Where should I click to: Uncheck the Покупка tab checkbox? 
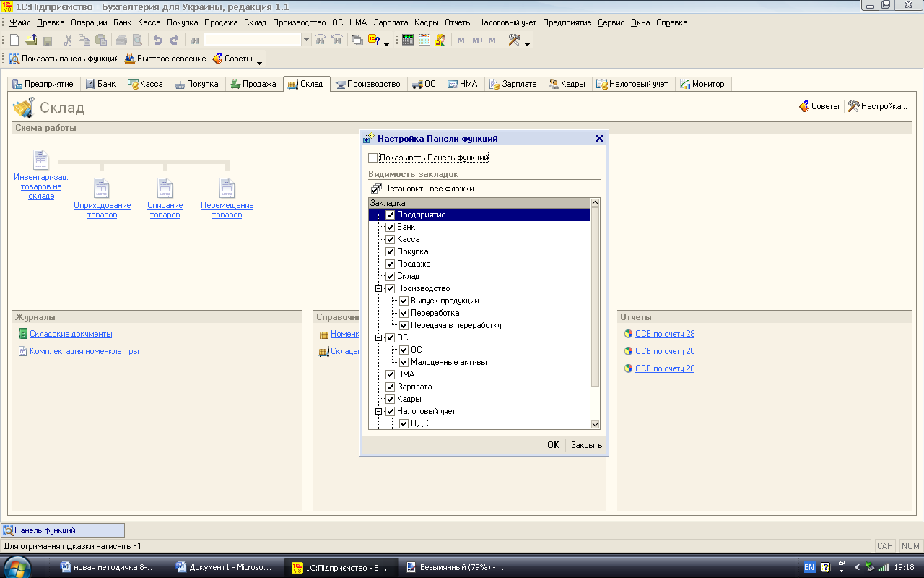click(390, 251)
